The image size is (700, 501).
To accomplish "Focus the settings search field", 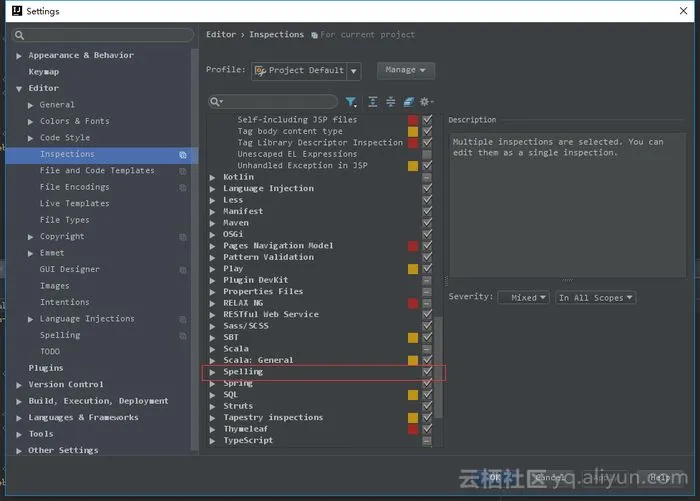I will [x=103, y=35].
